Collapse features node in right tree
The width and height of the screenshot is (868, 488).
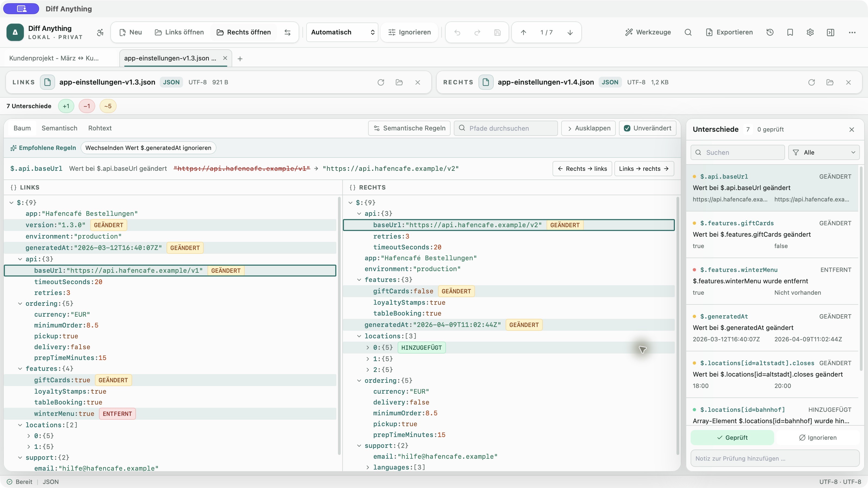click(x=359, y=280)
